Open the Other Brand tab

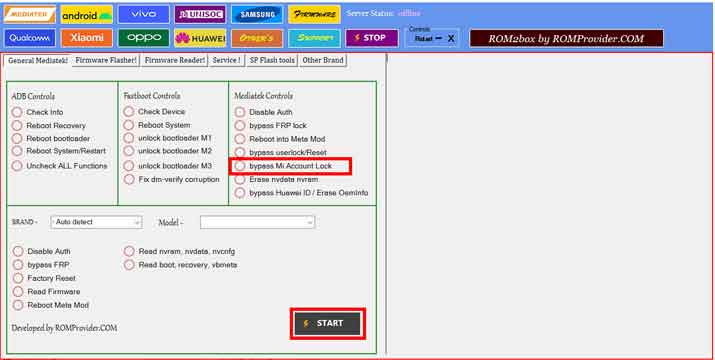click(323, 60)
